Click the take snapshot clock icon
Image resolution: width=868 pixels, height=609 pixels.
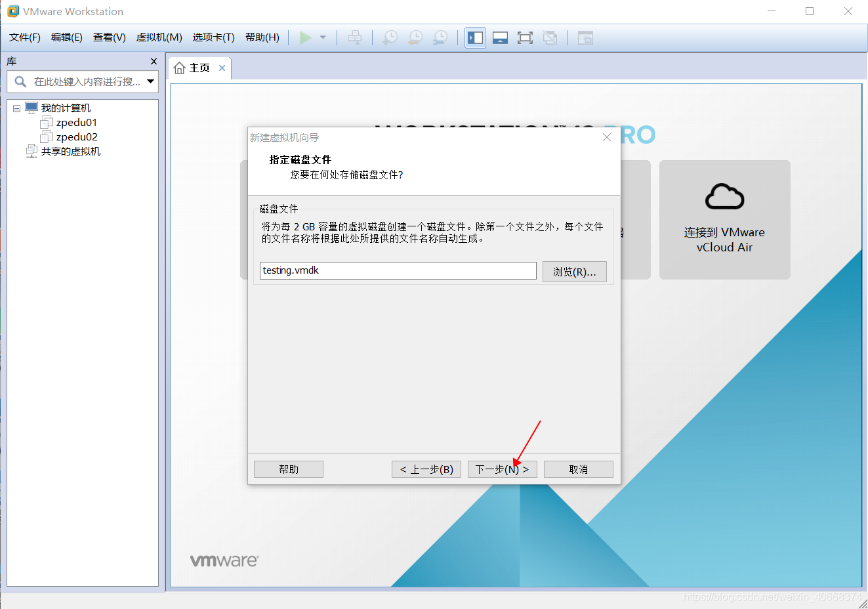point(390,37)
